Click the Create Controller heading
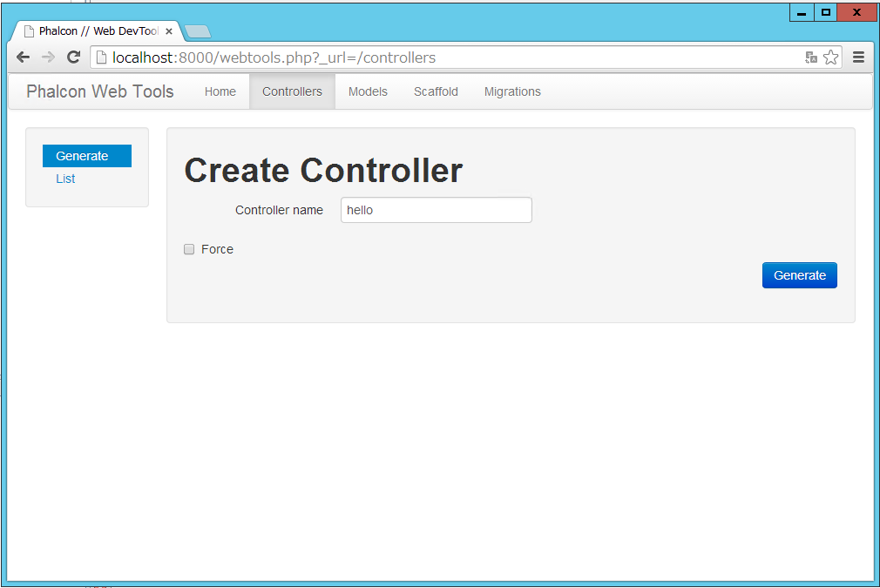The image size is (880, 588). [x=323, y=170]
